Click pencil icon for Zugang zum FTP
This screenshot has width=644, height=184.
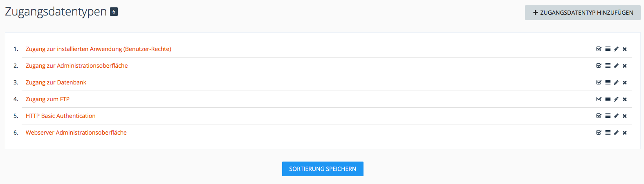coord(616,99)
